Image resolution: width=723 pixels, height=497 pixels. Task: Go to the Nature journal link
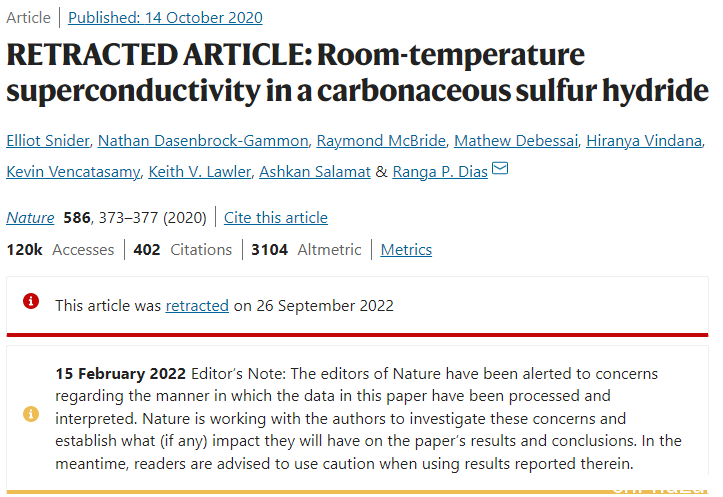tap(30, 218)
